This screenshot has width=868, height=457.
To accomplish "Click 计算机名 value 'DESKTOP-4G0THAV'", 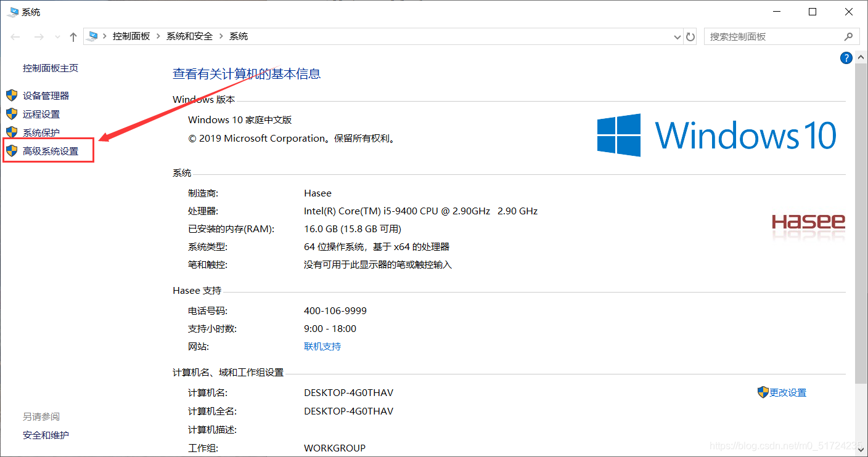I will pos(348,393).
